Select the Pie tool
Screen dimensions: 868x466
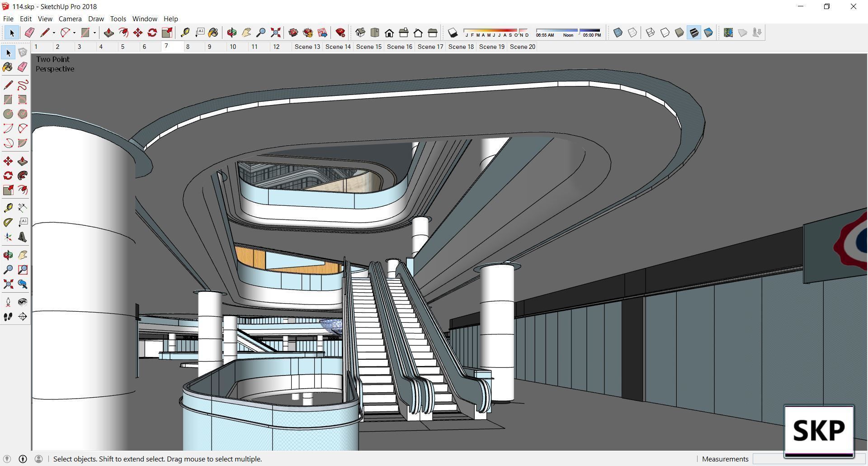(x=23, y=143)
